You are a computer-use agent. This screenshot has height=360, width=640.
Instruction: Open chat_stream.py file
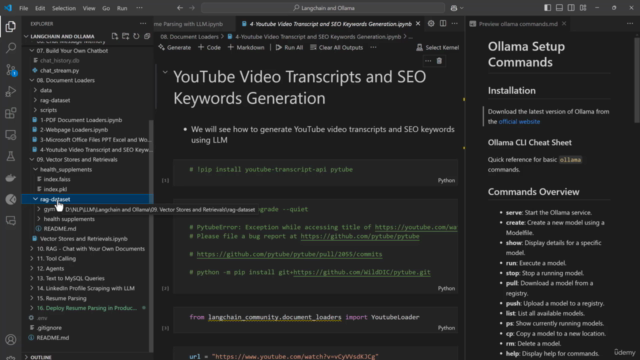[x=60, y=71]
